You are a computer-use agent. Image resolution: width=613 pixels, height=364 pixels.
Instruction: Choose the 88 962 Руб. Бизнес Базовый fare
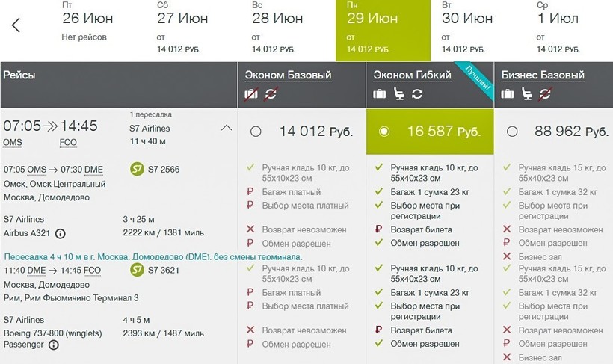coord(512,132)
